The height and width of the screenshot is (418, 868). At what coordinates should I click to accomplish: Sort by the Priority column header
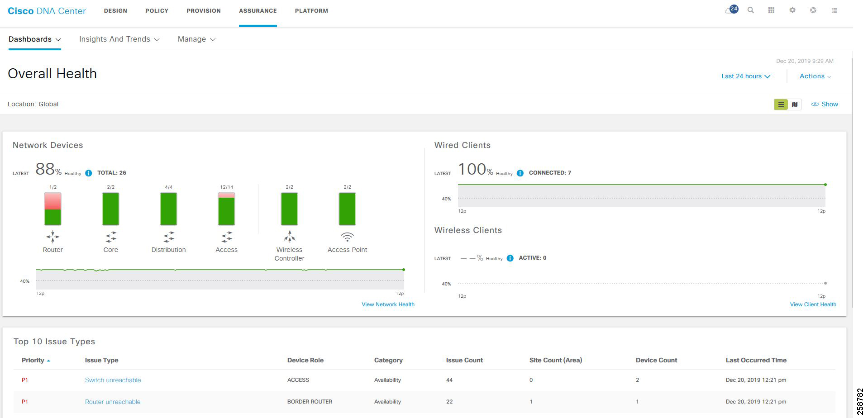click(x=36, y=360)
